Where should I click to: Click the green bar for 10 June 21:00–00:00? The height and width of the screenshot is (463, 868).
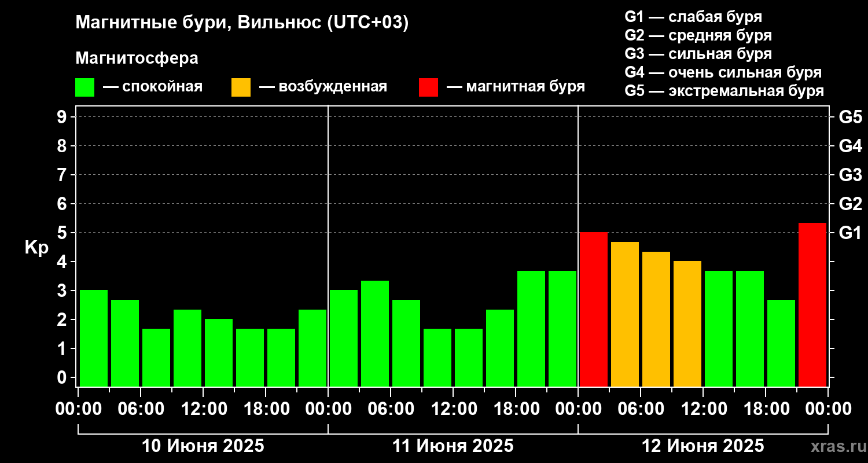coord(312,348)
